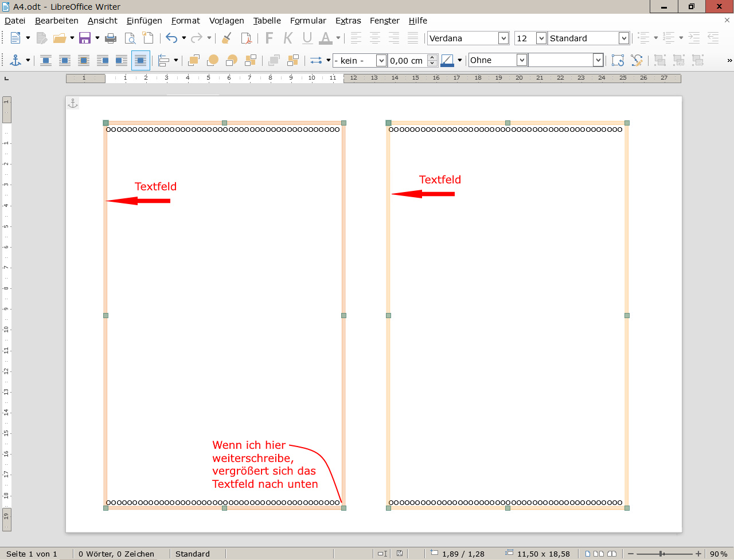Click the Forward One icon
This screenshot has height=560, width=734.
(x=213, y=60)
